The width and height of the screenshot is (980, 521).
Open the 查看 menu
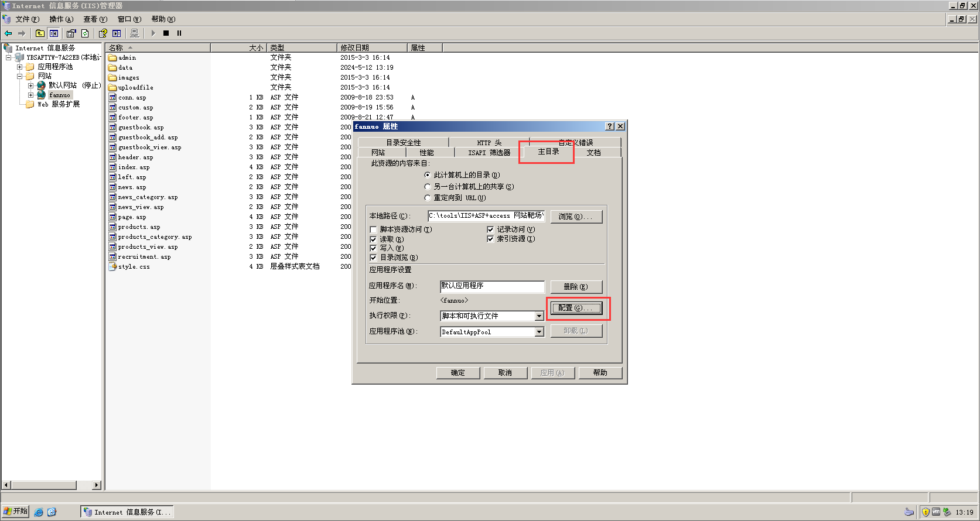point(95,19)
